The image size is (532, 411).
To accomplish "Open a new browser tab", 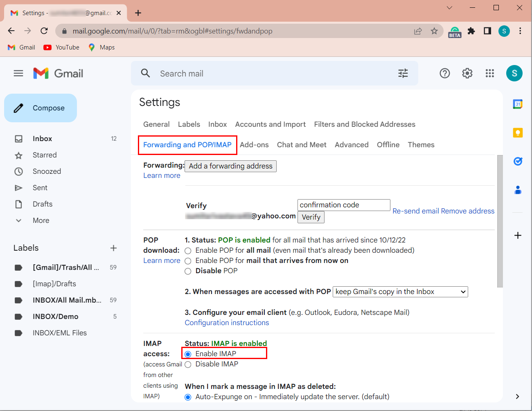I will [138, 13].
